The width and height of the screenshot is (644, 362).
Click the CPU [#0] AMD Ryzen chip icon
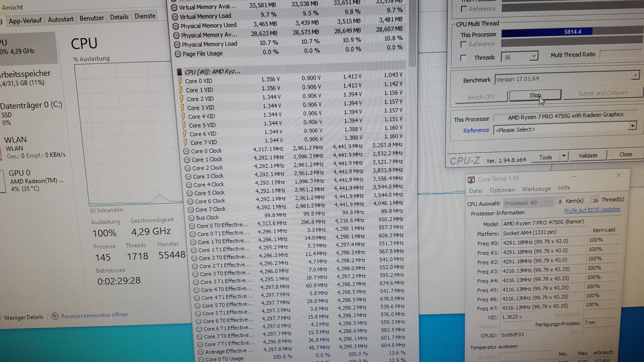179,72
